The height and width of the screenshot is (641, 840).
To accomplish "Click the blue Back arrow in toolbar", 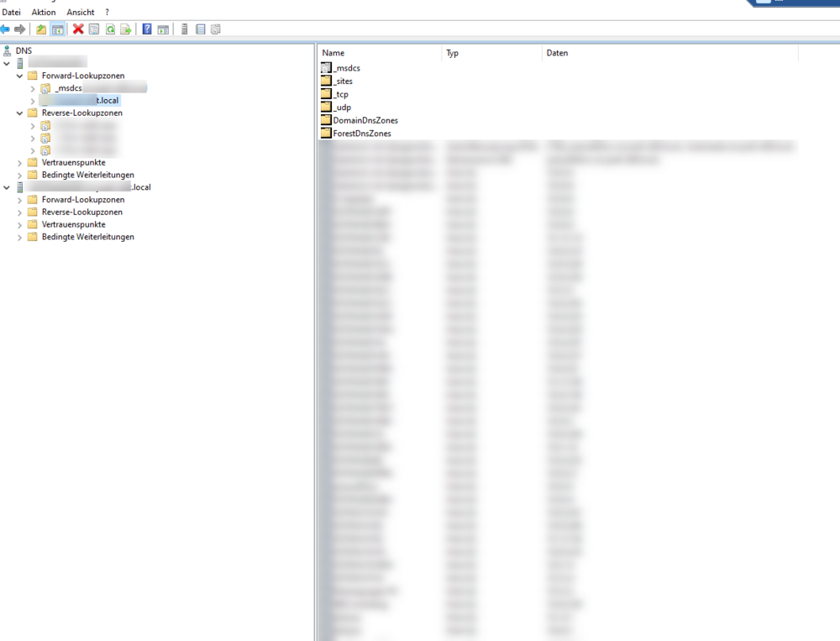I will (x=5, y=29).
